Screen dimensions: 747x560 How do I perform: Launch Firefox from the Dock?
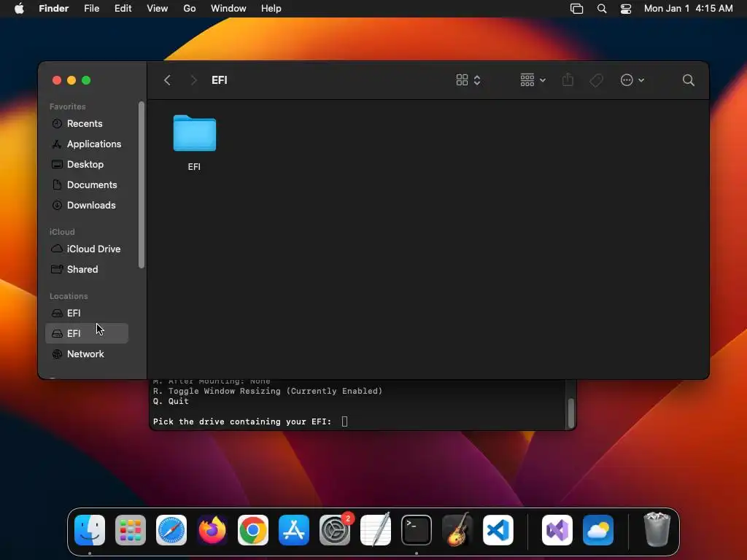(212, 530)
